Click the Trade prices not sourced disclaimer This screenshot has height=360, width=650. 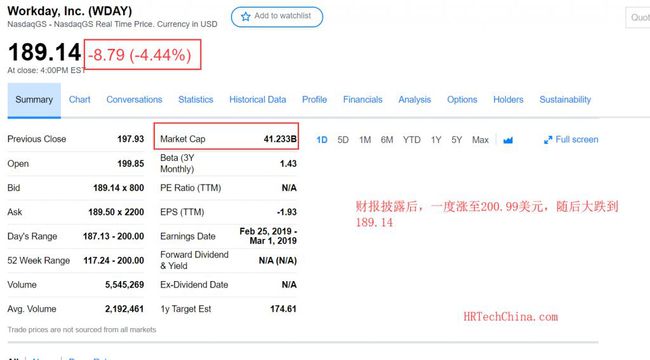(82, 330)
